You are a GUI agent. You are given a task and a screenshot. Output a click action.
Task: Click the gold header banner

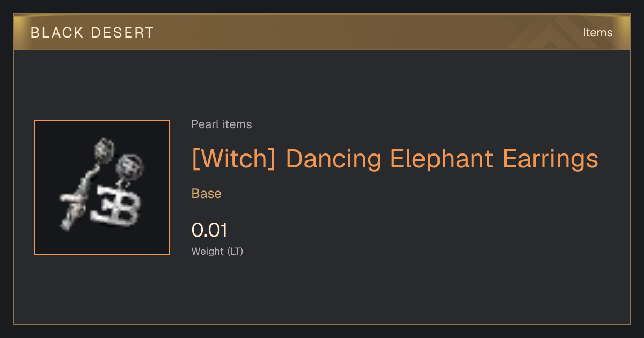pos(322,32)
